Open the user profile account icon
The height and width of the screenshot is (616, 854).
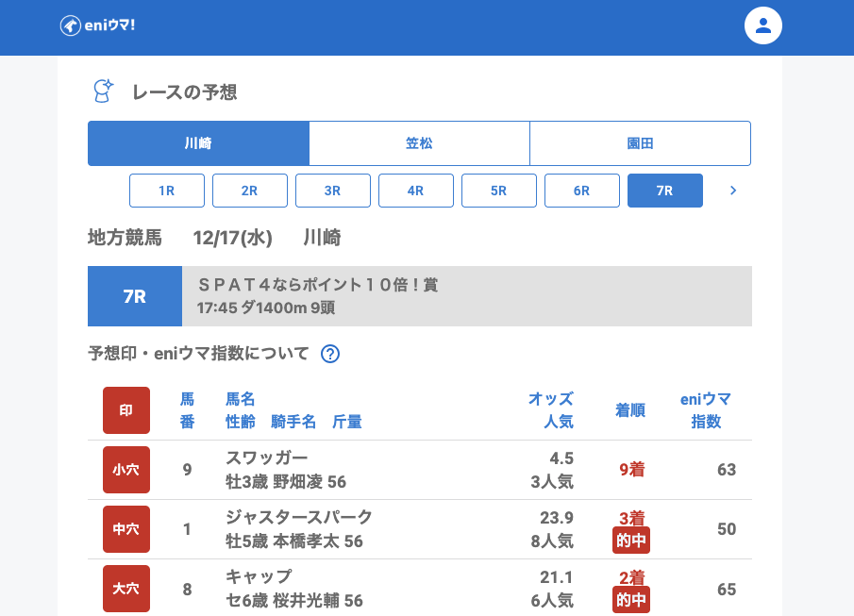pyautogui.click(x=762, y=25)
